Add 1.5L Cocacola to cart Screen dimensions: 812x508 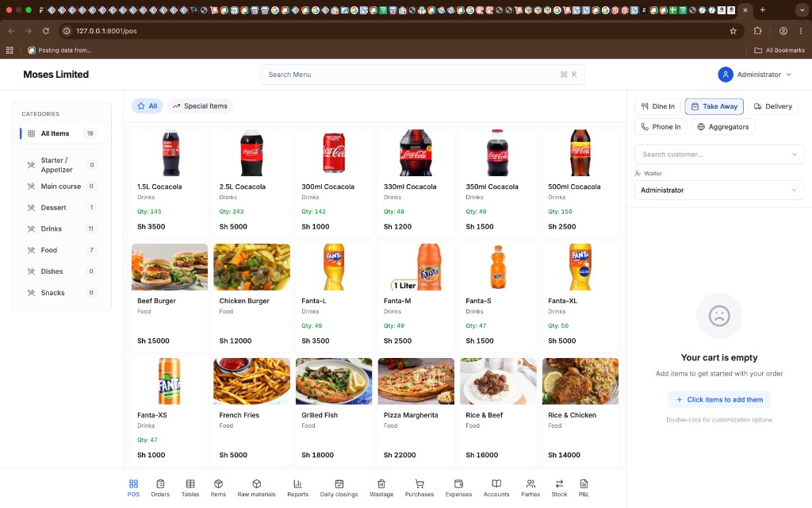click(170, 183)
